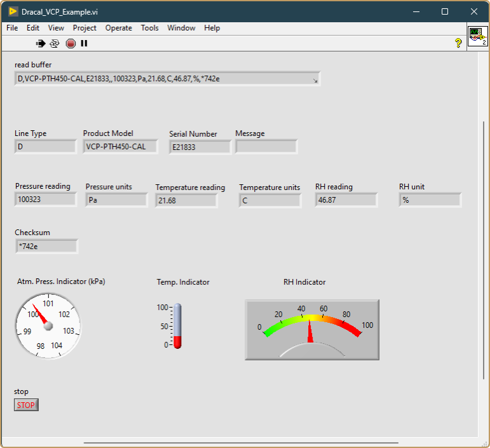Click the RH Indicator meter
Image resolution: width=490 pixels, height=448 pixels.
[312, 330]
